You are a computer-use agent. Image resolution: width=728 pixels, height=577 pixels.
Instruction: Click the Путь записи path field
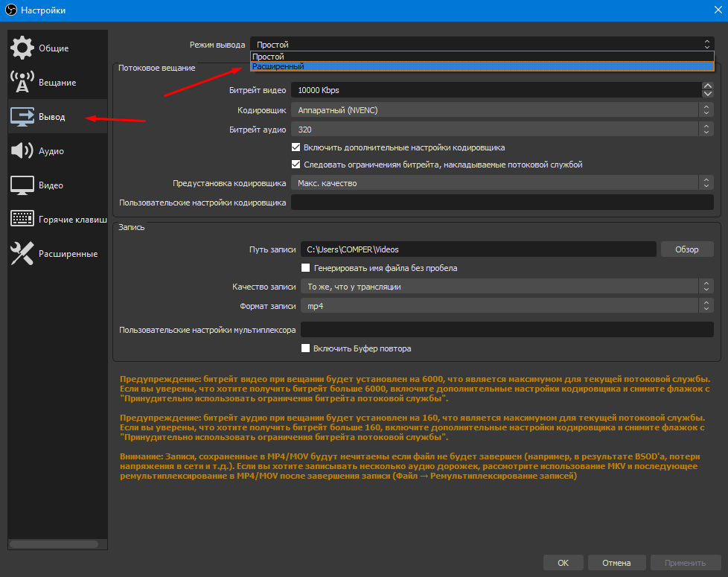pos(478,249)
